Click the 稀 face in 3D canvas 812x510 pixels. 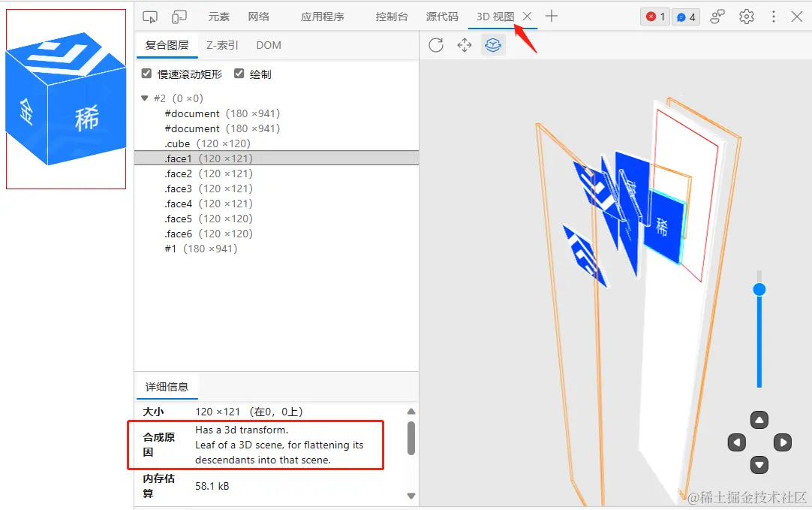click(664, 227)
